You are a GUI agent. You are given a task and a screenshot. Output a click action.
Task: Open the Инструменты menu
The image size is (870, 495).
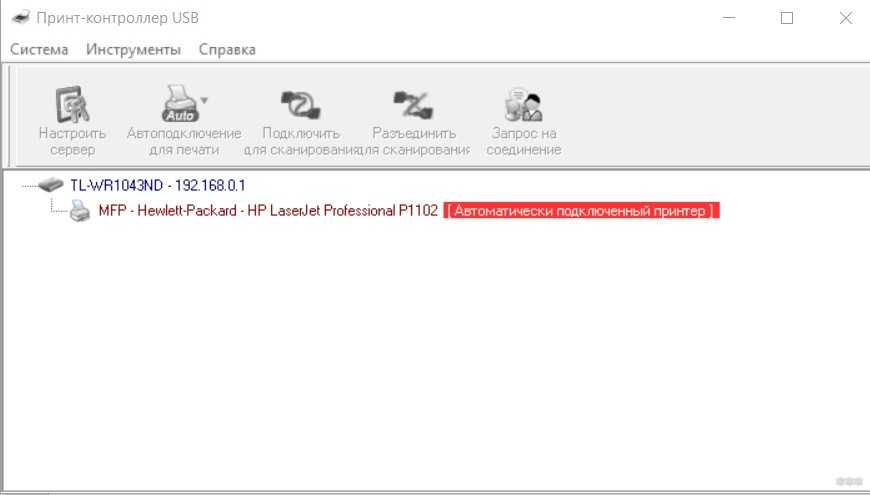pos(133,49)
